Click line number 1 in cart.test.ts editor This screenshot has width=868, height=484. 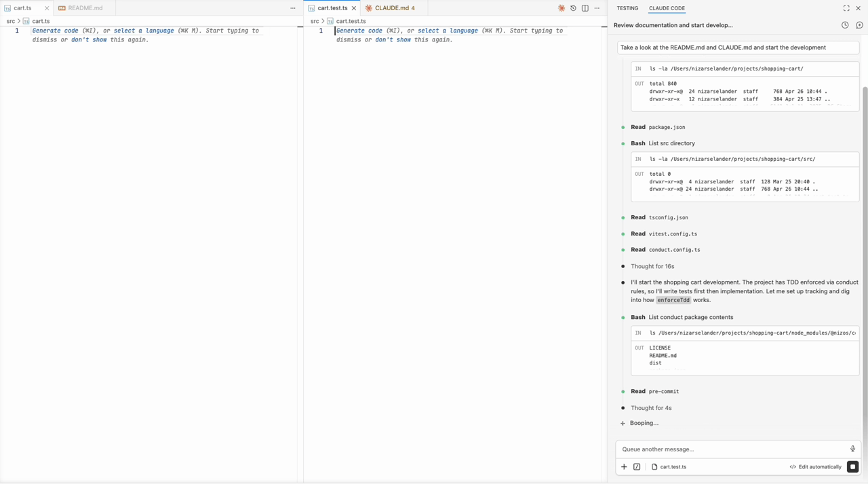click(321, 31)
